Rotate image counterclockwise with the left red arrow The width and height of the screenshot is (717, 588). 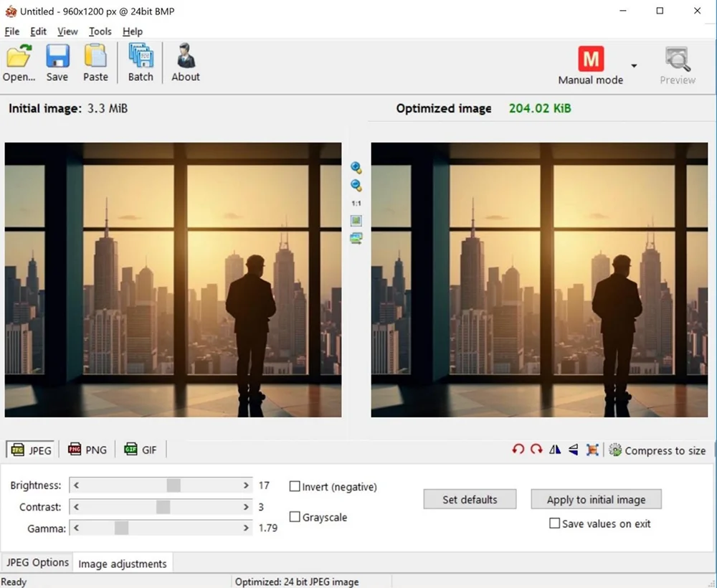click(x=518, y=450)
